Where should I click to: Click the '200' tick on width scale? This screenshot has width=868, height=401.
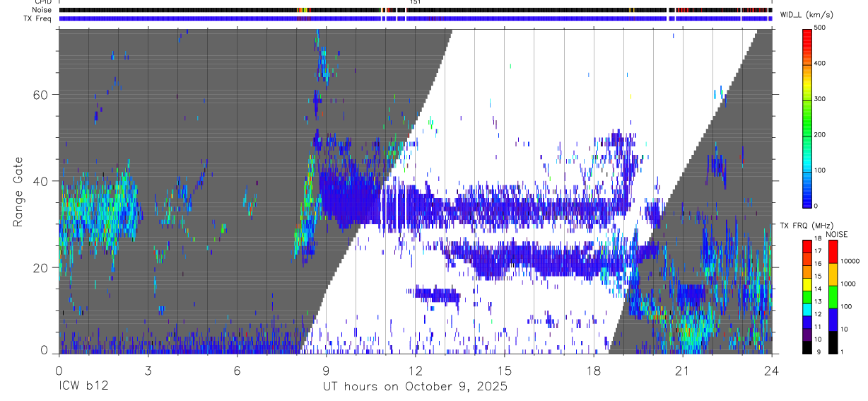(x=821, y=134)
